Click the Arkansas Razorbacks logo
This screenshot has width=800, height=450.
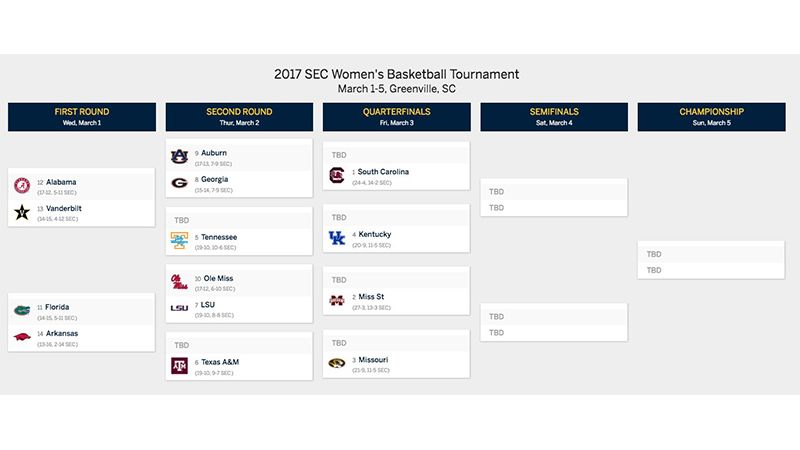coord(22,337)
